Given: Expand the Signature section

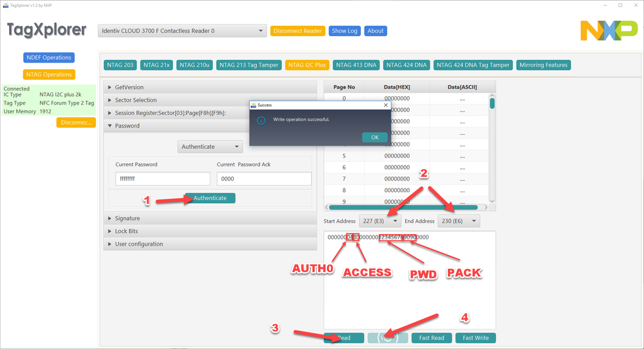Looking at the screenshot, I should click(x=210, y=218).
